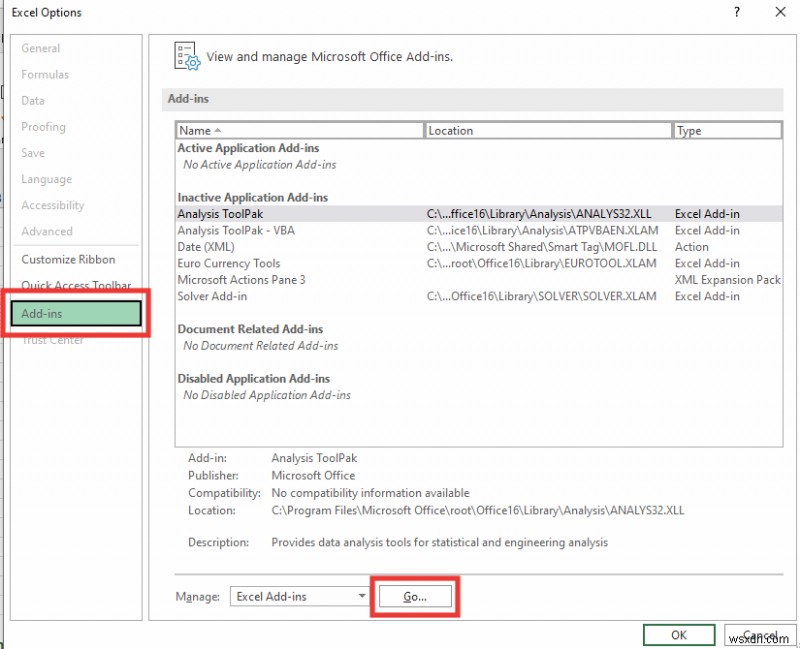800x649 pixels.
Task: Switch to the General options page
Action: tap(41, 48)
